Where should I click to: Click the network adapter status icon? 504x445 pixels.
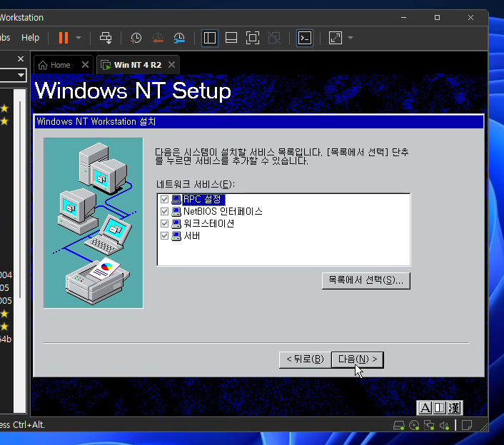(429, 426)
